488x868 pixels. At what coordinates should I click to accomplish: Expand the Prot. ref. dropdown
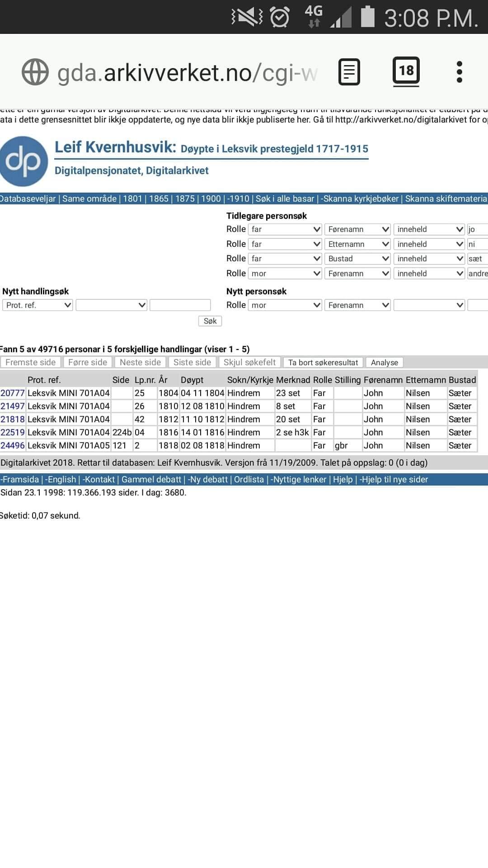click(x=38, y=305)
